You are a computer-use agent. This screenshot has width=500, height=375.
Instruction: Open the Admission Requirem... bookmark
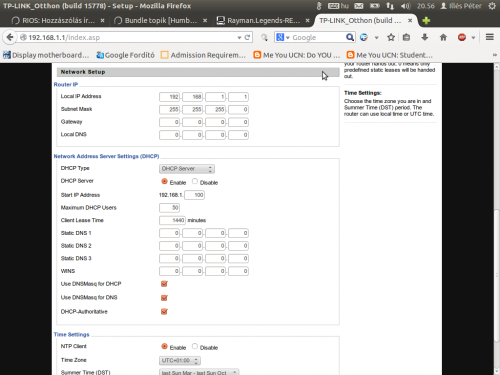(203, 55)
